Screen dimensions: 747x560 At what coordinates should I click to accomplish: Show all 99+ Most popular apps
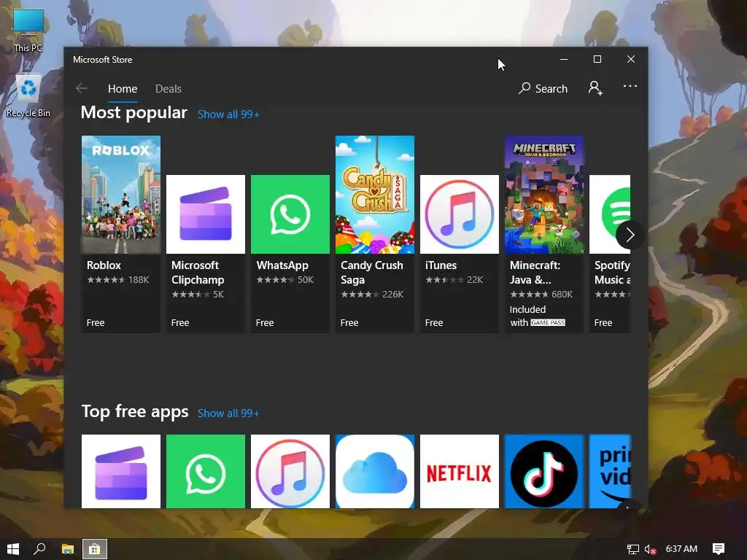point(228,114)
